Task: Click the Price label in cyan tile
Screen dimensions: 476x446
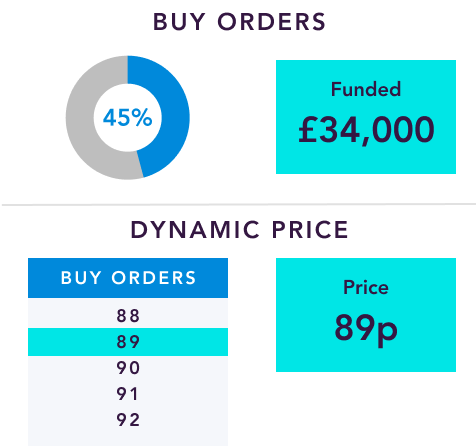Action: click(x=366, y=287)
